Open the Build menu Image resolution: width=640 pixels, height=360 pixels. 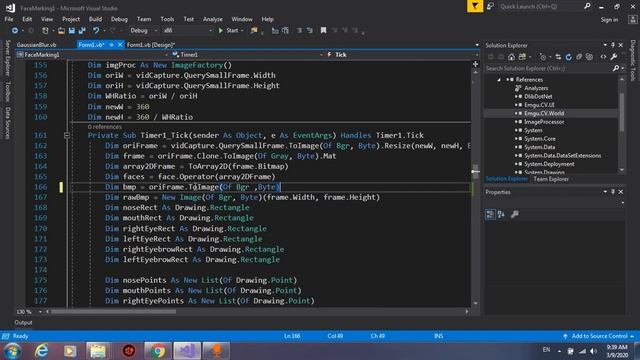[x=95, y=19]
